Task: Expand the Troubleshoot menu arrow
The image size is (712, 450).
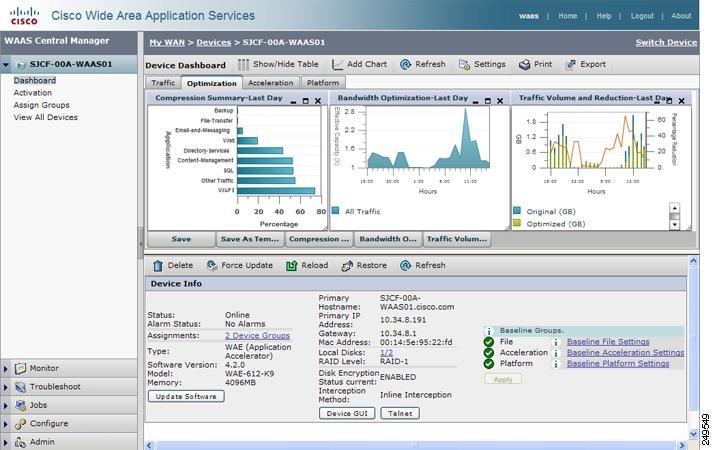Action: [x=5, y=387]
